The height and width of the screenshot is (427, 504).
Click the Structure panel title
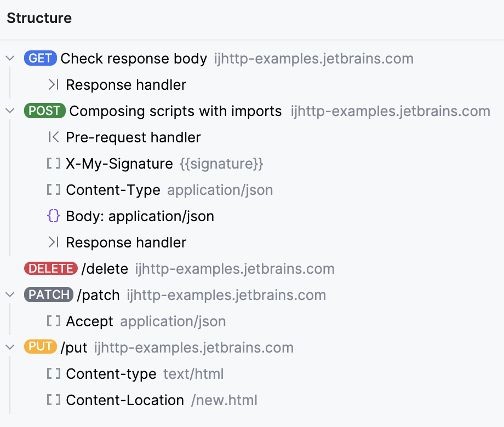39,18
